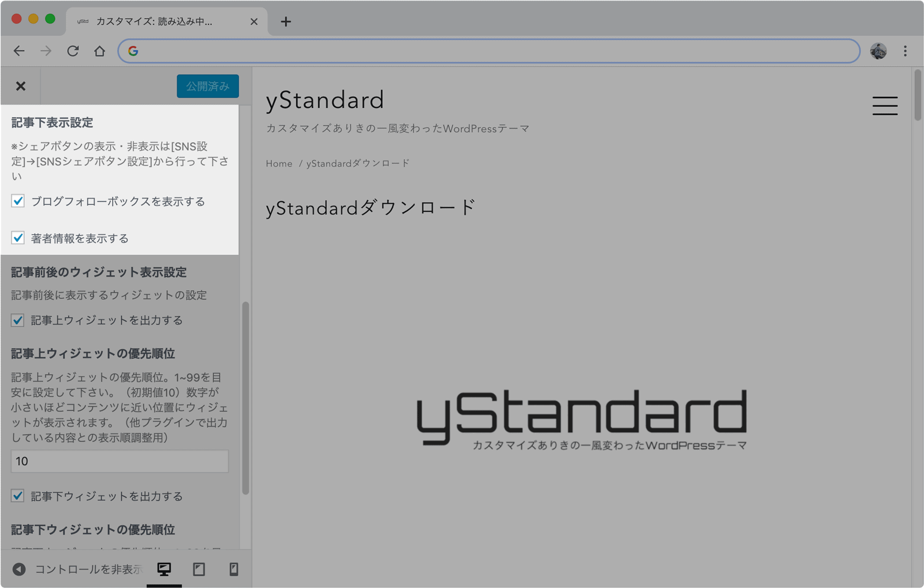Click the 記事前後のウィジェット表示設定 heading
The image size is (924, 588).
[99, 272]
